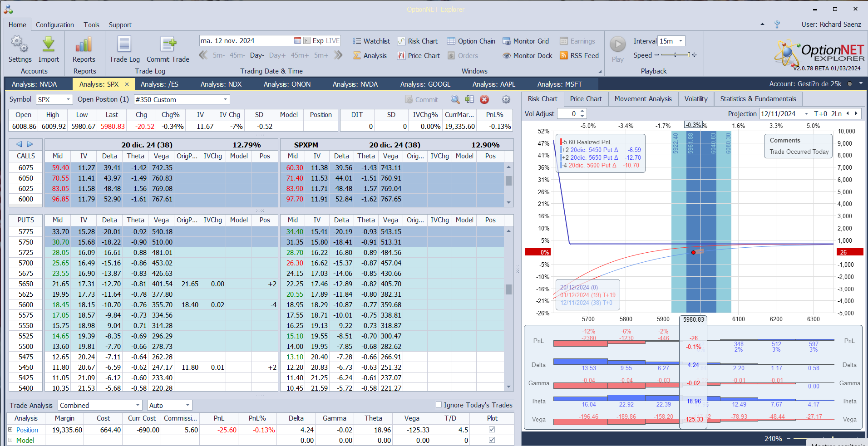Expand the Model row in Trade Analysis
Screen dimensions: 868x446
[10, 440]
